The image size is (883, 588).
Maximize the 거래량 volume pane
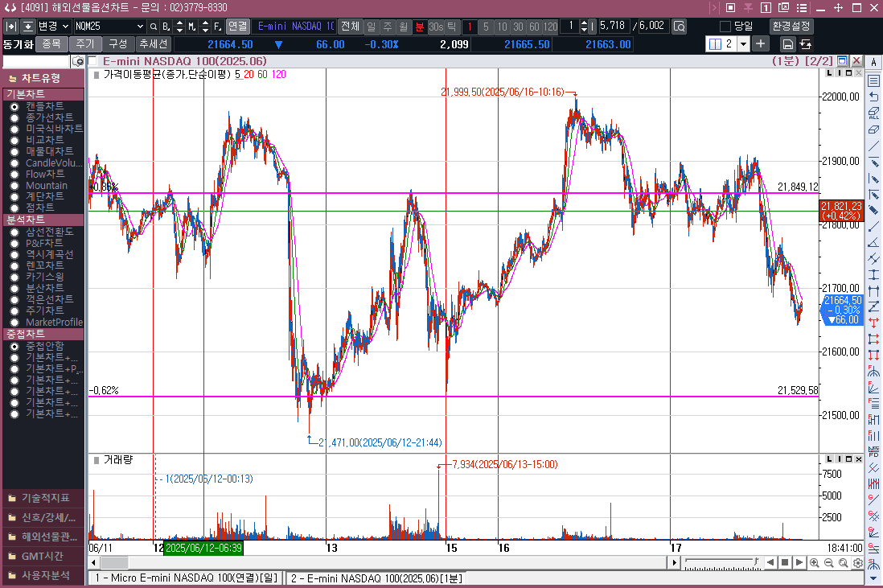(848, 459)
